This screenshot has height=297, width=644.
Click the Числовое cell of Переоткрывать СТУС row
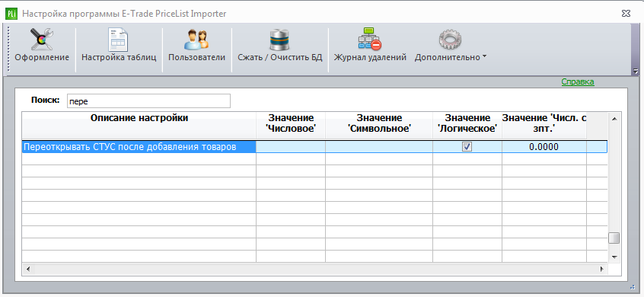point(291,147)
